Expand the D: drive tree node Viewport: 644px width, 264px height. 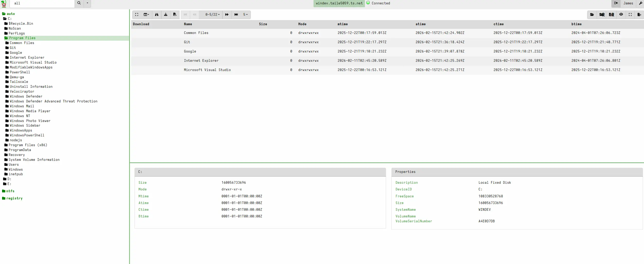coord(7,179)
